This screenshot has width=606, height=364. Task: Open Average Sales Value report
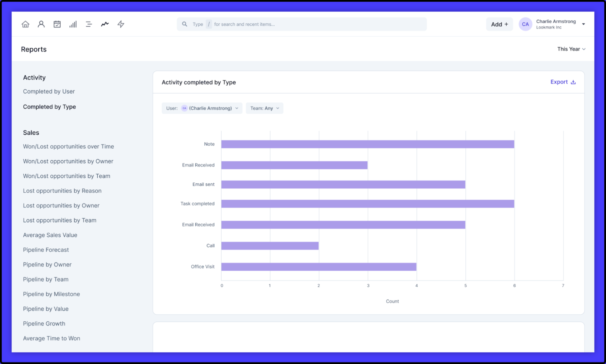click(x=50, y=235)
